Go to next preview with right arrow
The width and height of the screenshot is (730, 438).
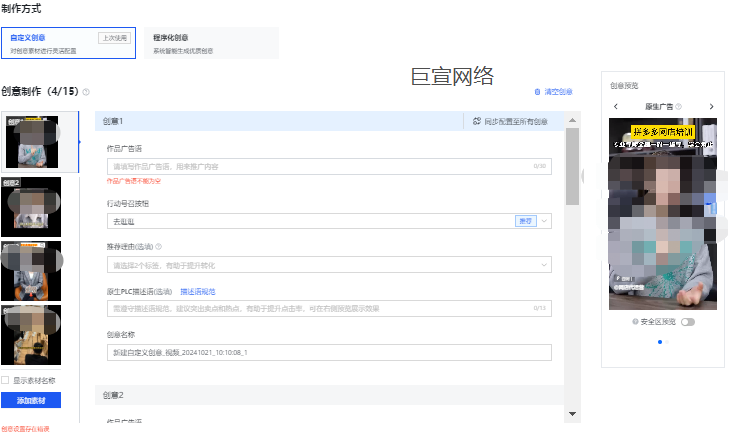(x=711, y=106)
